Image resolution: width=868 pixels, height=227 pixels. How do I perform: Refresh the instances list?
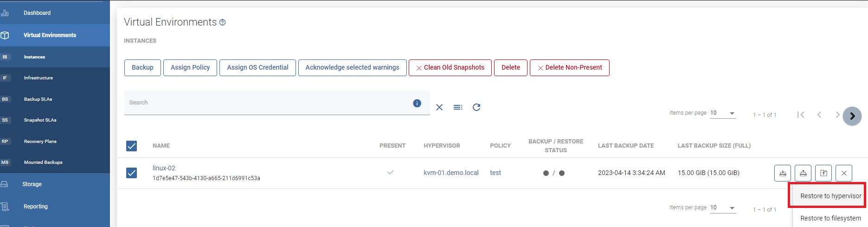(x=476, y=107)
